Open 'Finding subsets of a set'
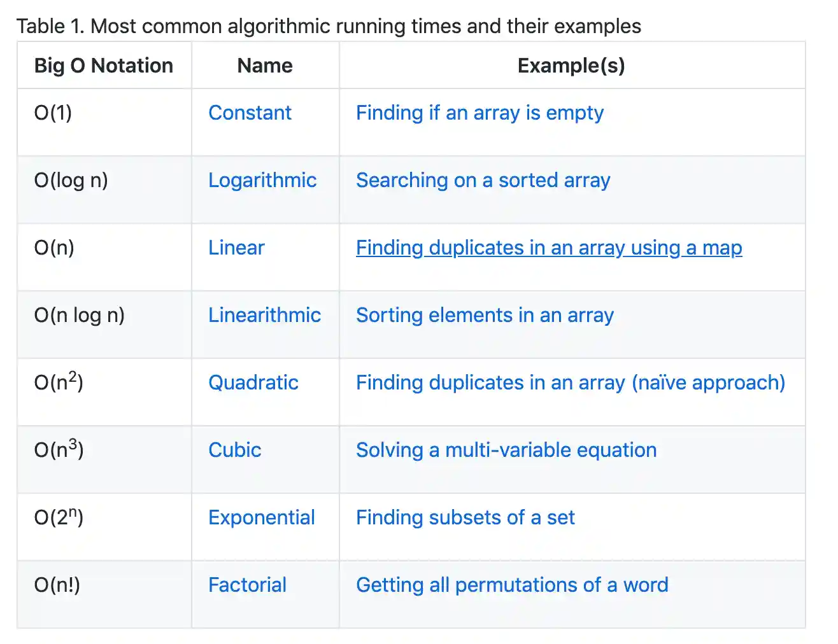 pos(465,517)
